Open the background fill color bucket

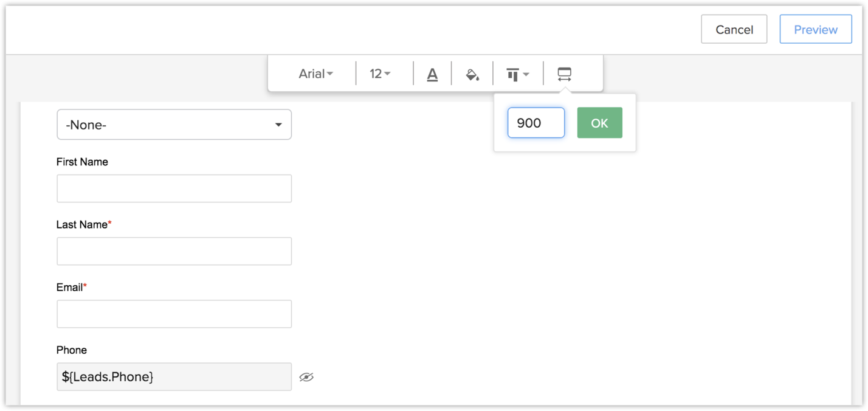click(472, 74)
